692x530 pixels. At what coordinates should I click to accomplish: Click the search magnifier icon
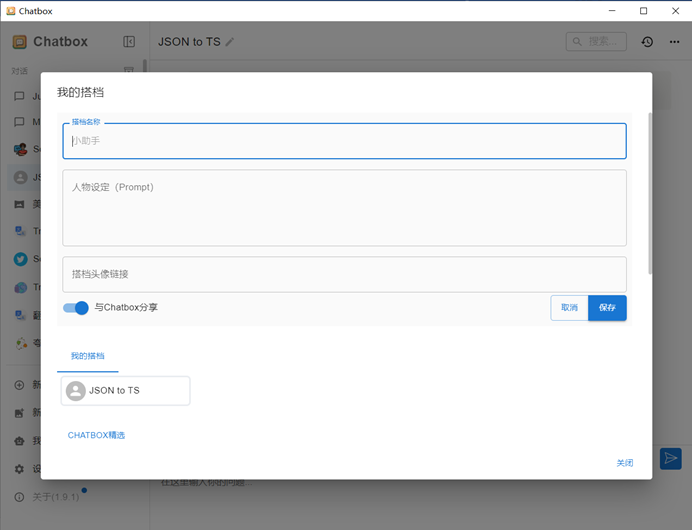pos(577,41)
